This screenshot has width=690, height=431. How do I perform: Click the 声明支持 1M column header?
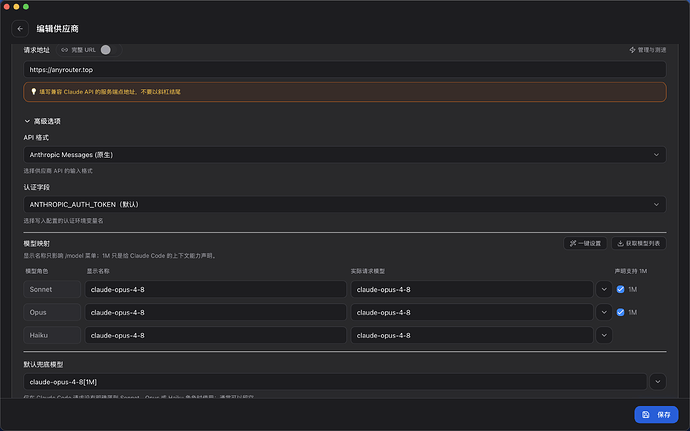631,271
